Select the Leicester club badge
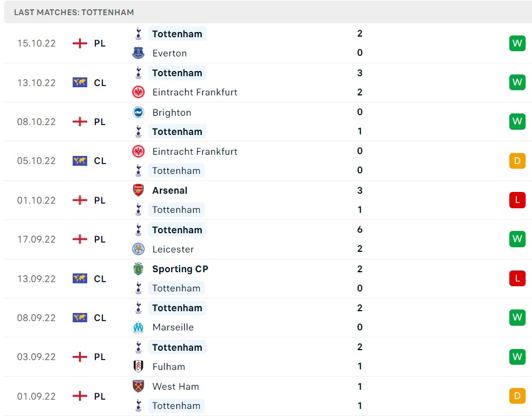 pyautogui.click(x=138, y=249)
